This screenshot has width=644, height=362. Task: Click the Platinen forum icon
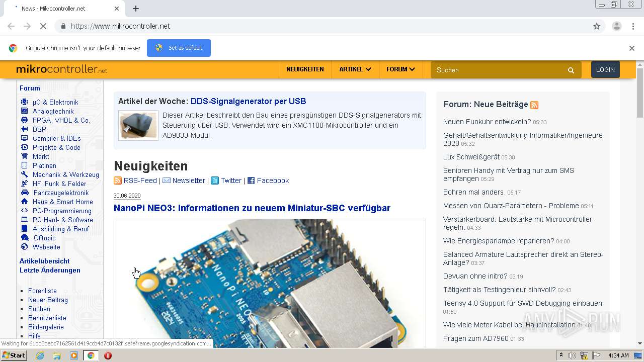[24, 165]
